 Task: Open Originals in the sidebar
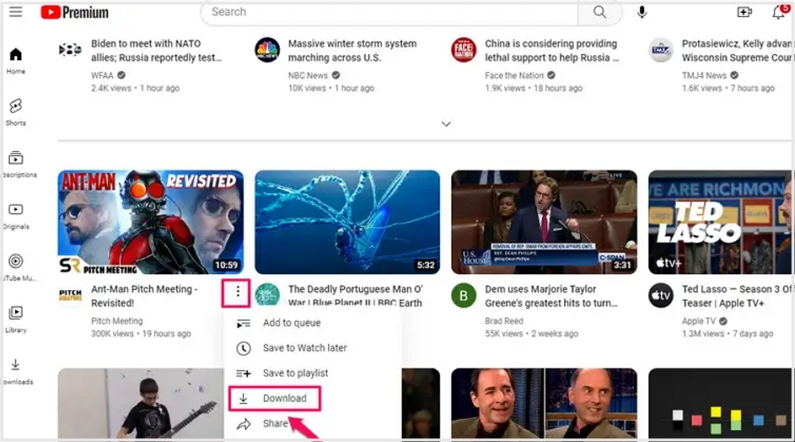tap(16, 215)
